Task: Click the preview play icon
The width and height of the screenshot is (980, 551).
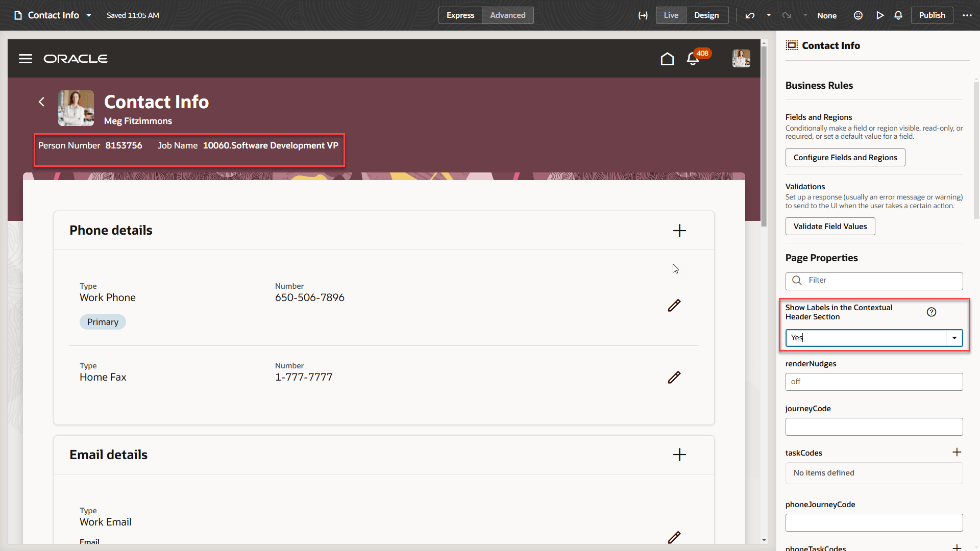Action: (880, 15)
